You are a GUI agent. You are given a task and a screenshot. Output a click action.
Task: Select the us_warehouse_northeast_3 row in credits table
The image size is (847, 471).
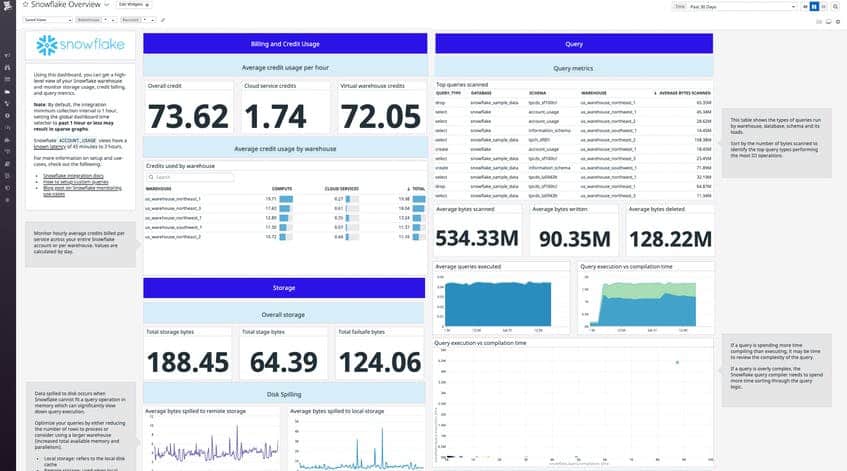coord(285,208)
